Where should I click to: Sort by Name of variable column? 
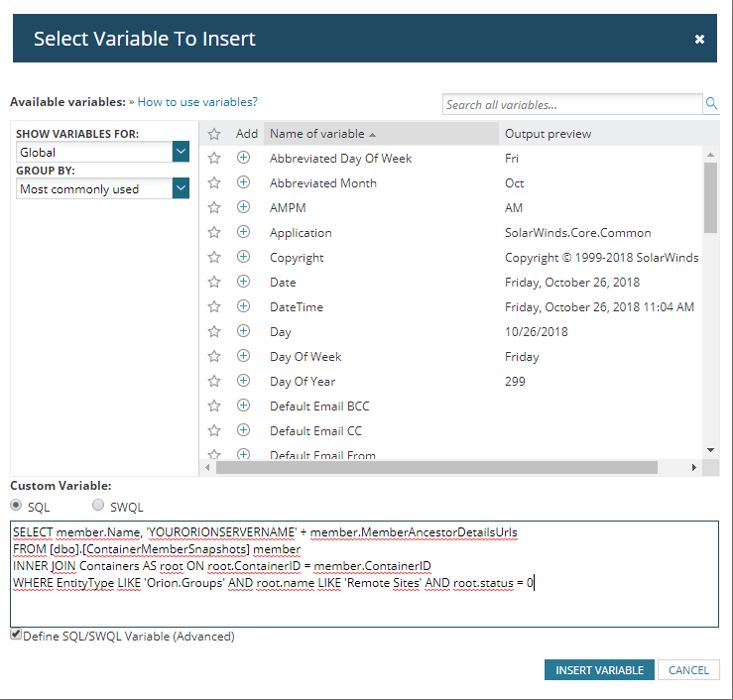[x=381, y=134]
